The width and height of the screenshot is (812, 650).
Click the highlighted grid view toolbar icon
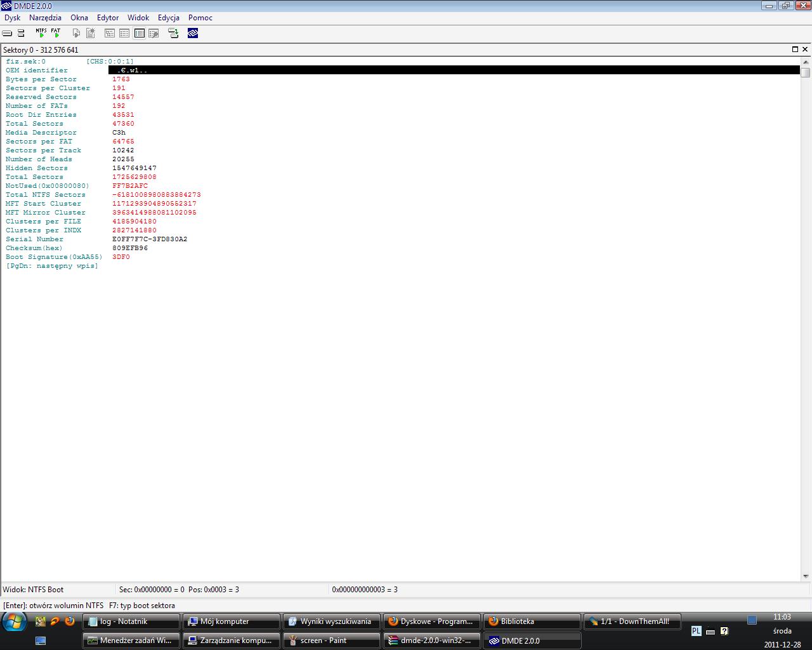pyautogui.click(x=139, y=33)
